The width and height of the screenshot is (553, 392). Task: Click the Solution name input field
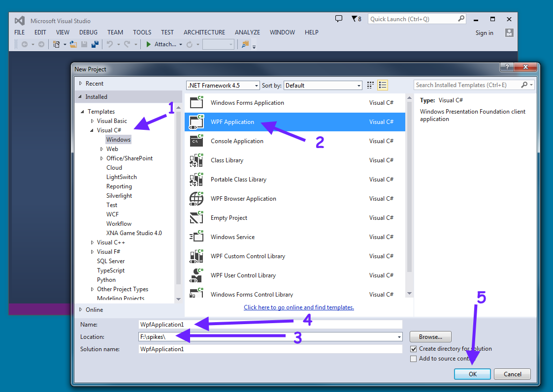tap(270, 349)
